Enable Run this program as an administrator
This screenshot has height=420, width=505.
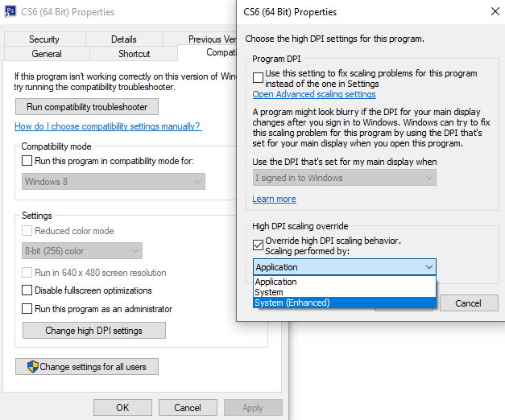(27, 309)
